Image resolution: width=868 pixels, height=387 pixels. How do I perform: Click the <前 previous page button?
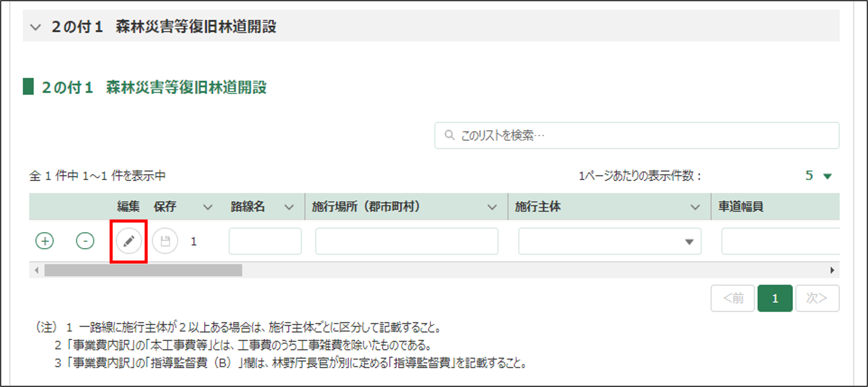click(733, 298)
